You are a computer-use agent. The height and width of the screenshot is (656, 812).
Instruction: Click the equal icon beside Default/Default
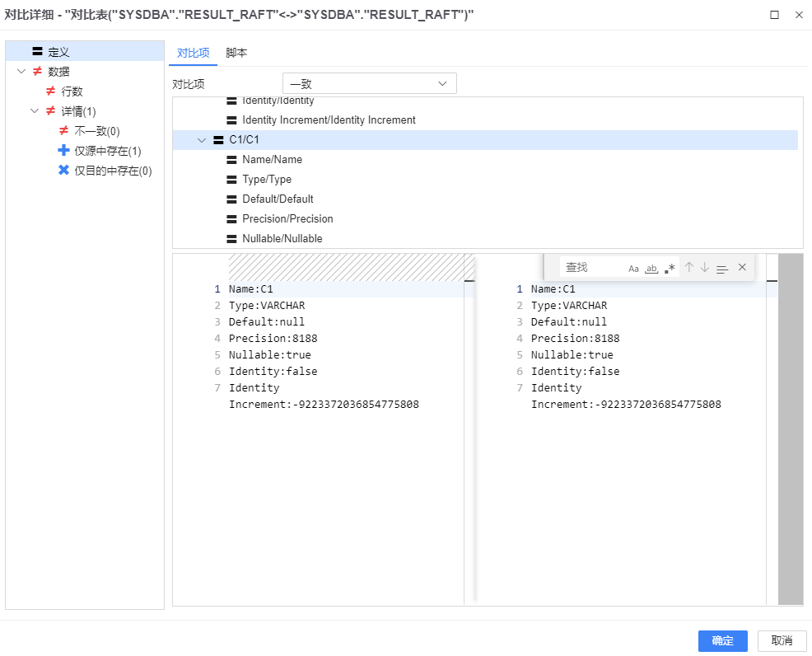click(231, 199)
